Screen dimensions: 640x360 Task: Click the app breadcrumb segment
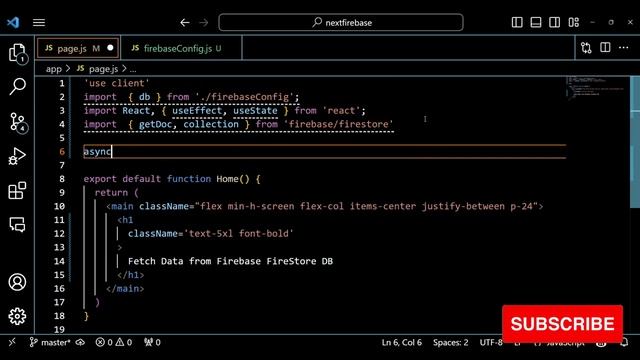53,69
